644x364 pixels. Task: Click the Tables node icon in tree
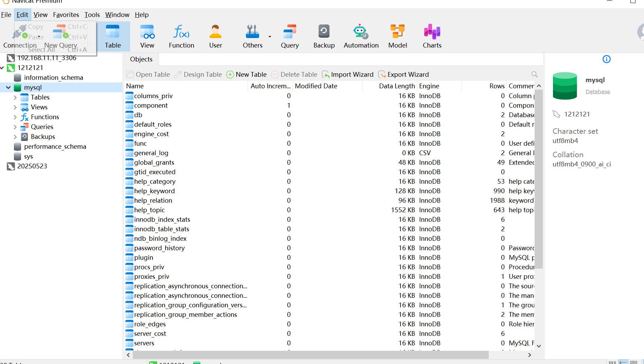pyautogui.click(x=24, y=97)
